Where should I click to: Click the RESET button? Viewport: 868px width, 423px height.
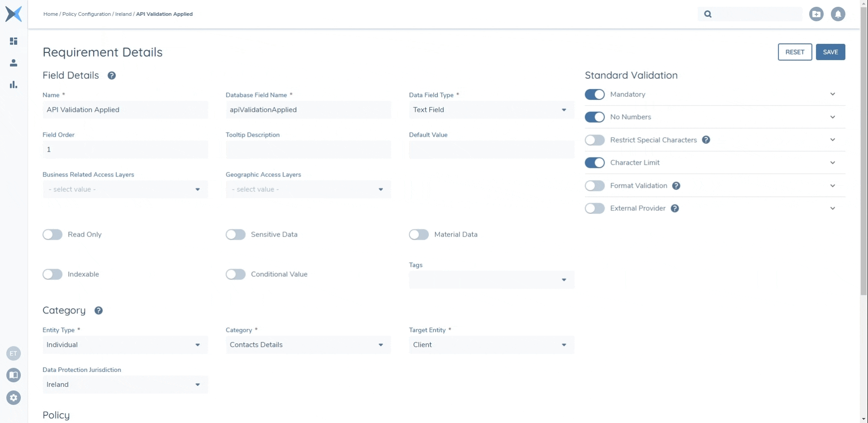coord(795,52)
